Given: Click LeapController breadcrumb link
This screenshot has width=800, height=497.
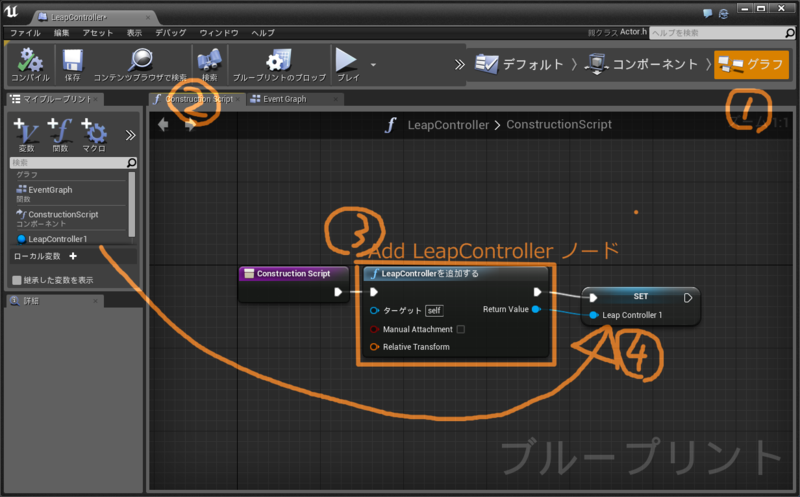Looking at the screenshot, I should [x=448, y=125].
